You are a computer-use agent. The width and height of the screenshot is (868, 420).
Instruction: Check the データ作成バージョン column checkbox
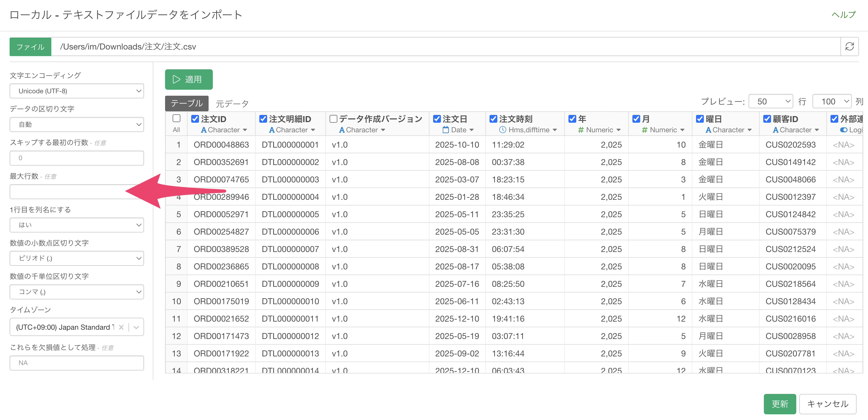(x=333, y=118)
